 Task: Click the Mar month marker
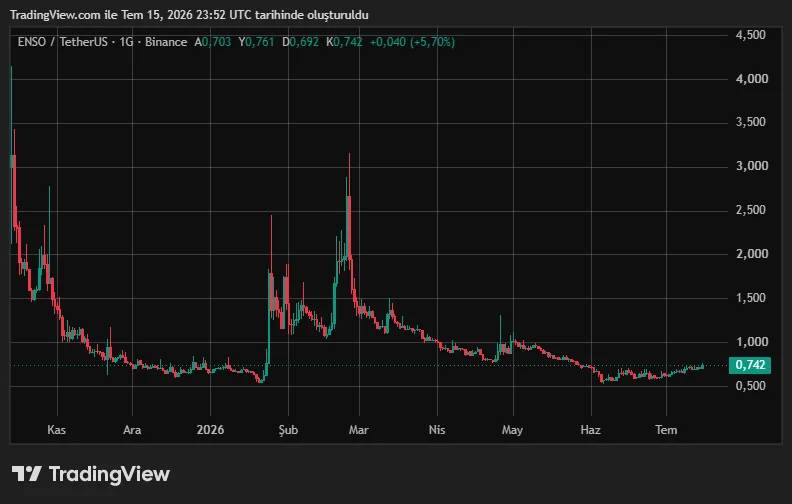click(359, 430)
